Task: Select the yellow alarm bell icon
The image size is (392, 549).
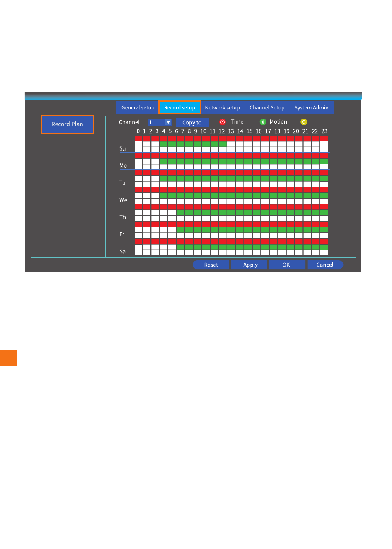Action: point(304,122)
